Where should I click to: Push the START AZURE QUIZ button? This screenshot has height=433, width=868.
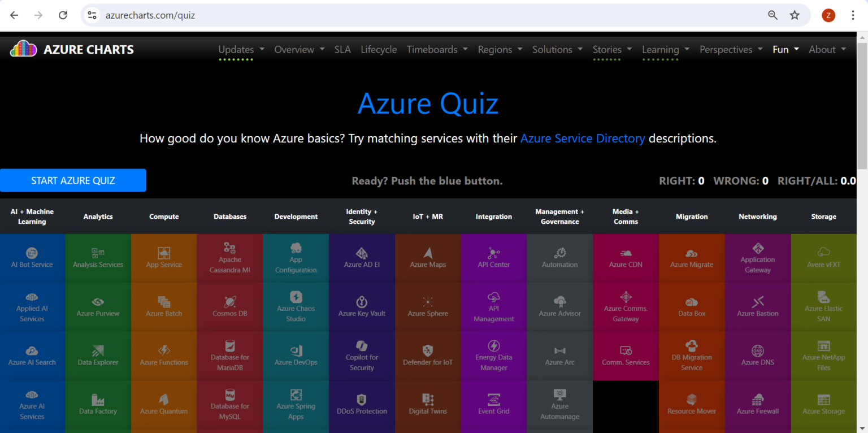[73, 180]
